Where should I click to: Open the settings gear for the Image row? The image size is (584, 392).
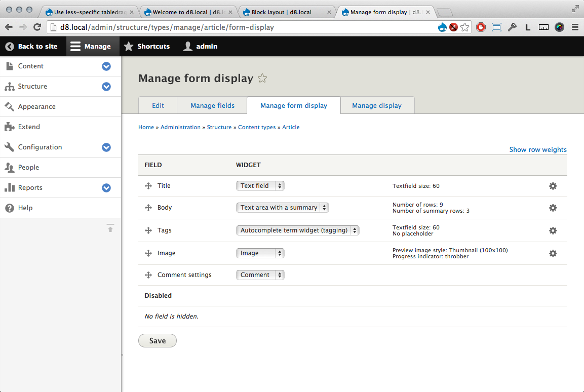(x=553, y=253)
